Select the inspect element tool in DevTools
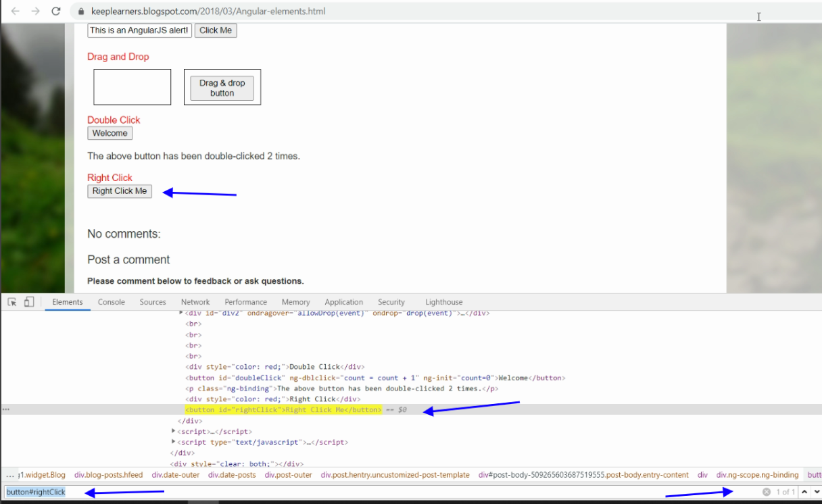The height and width of the screenshot is (504, 822). coord(11,301)
